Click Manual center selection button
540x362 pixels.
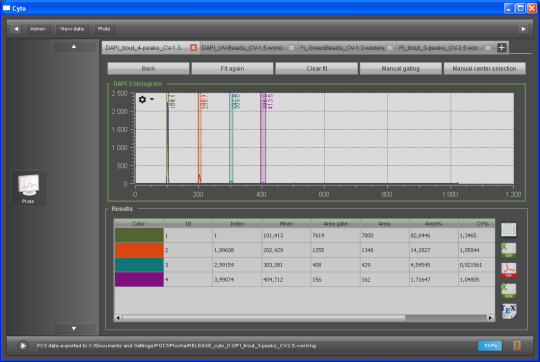tap(485, 69)
